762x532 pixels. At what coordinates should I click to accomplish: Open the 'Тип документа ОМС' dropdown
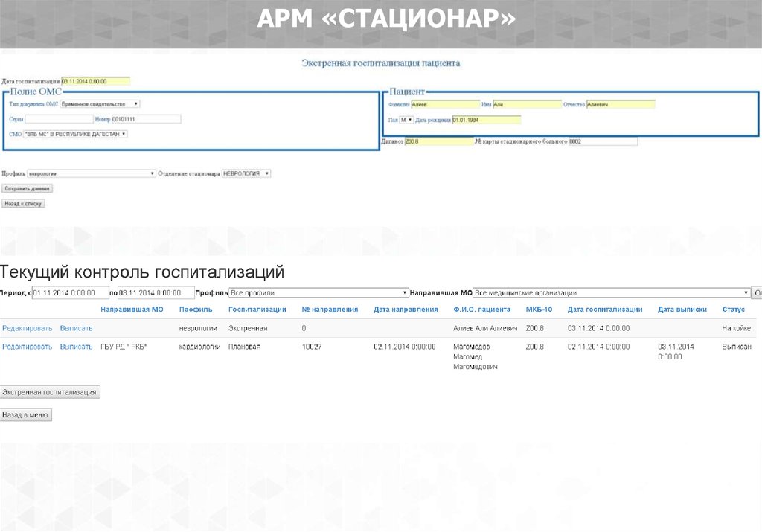point(100,105)
